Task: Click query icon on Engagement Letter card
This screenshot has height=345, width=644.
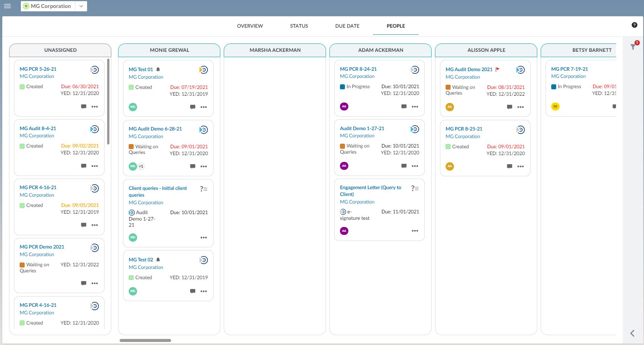Action: (x=415, y=188)
